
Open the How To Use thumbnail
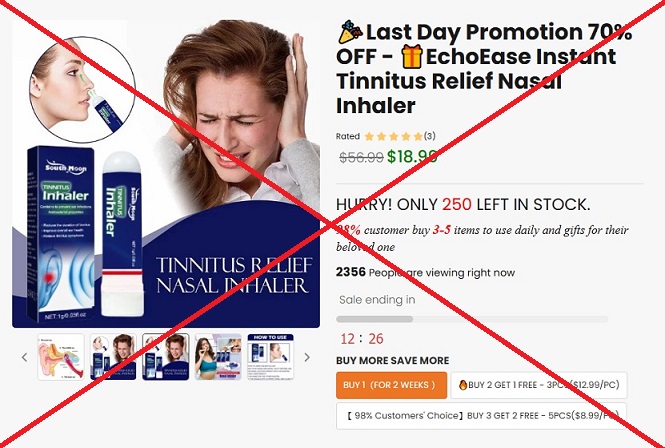coord(271,357)
